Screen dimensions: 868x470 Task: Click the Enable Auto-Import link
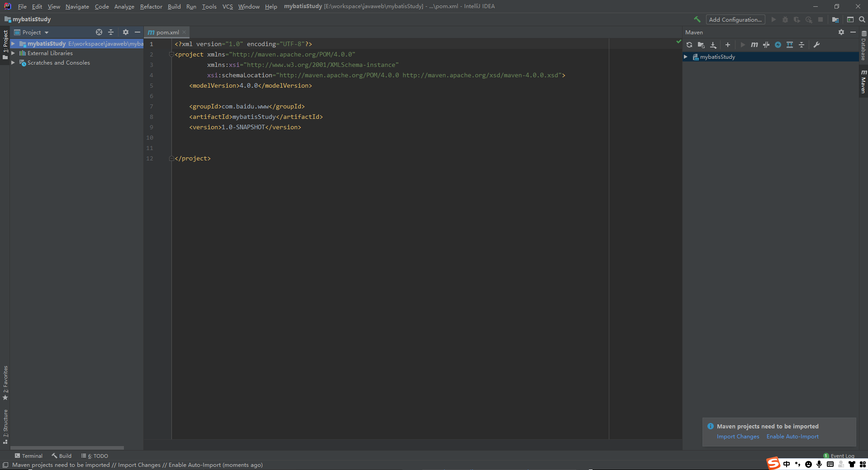pos(792,437)
